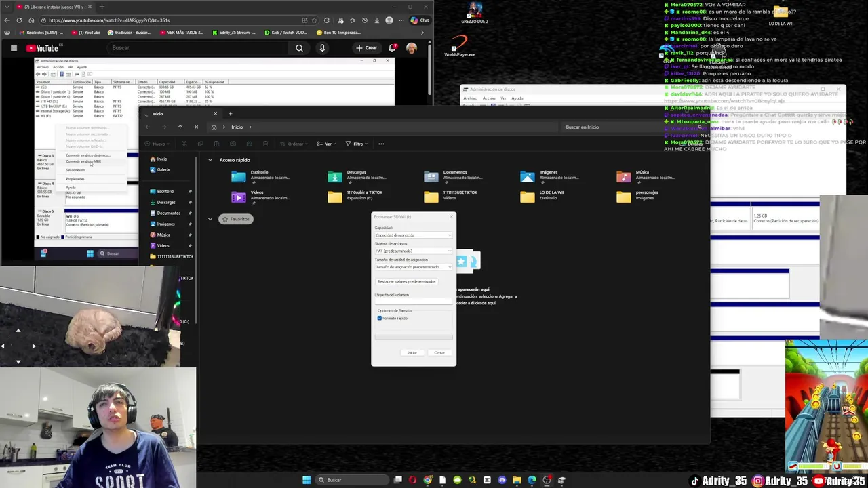The image size is (868, 488).
Task: Click Iniciar in the format dialog
Action: (x=412, y=352)
